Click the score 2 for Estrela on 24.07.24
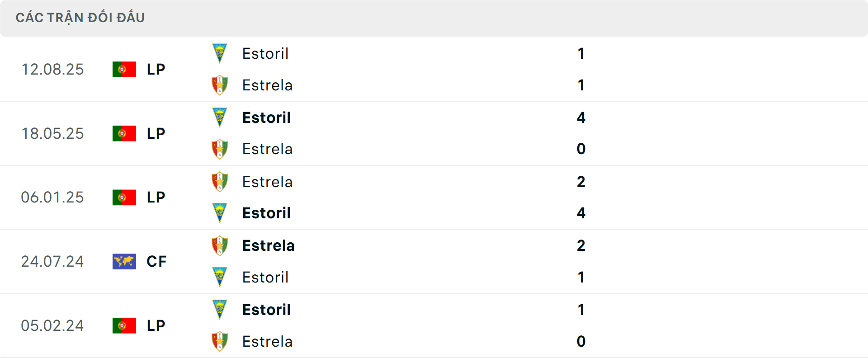This screenshot has height=358, width=868. (x=581, y=246)
